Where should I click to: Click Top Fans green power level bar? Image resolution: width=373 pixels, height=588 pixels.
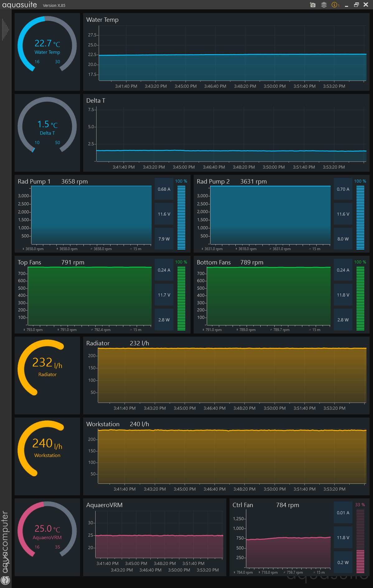tap(181, 298)
